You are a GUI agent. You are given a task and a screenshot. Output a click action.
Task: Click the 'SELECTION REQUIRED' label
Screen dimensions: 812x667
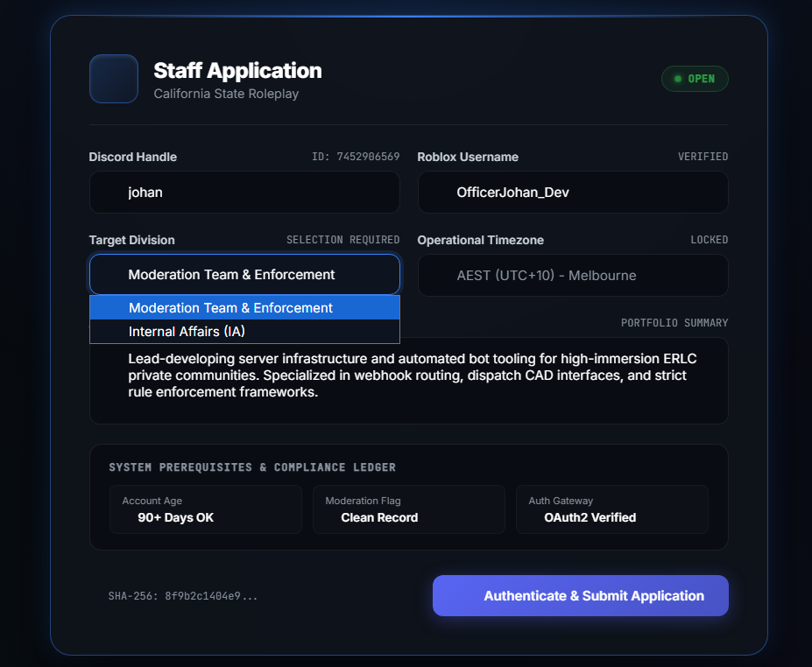pyautogui.click(x=342, y=240)
